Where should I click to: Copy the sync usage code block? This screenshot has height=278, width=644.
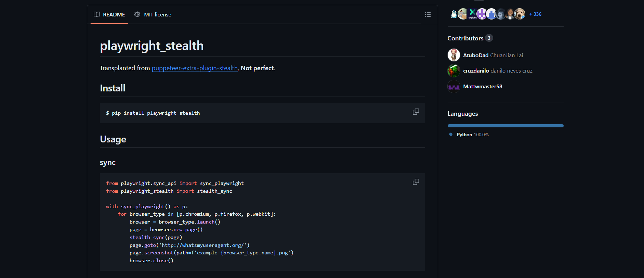[416, 182]
